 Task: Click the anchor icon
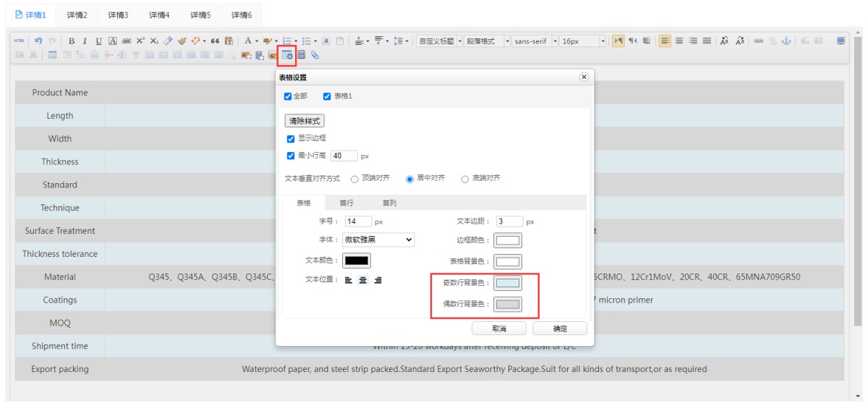click(x=786, y=41)
